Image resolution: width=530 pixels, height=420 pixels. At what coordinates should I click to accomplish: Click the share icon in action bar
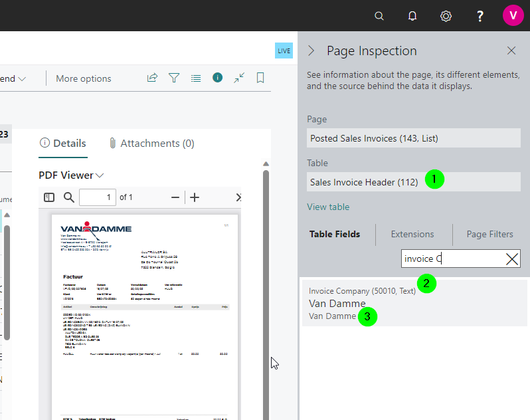click(x=153, y=78)
